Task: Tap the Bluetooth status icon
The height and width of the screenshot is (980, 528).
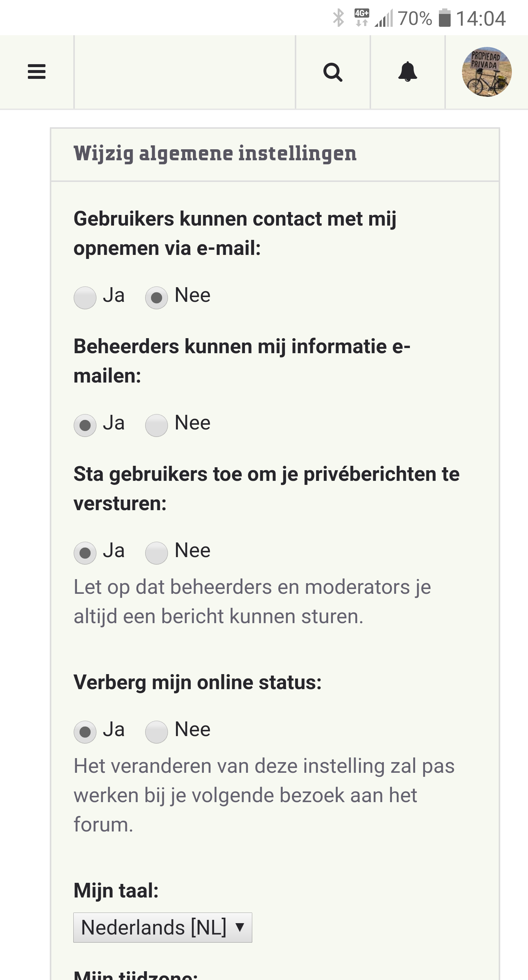Action: 338,18
